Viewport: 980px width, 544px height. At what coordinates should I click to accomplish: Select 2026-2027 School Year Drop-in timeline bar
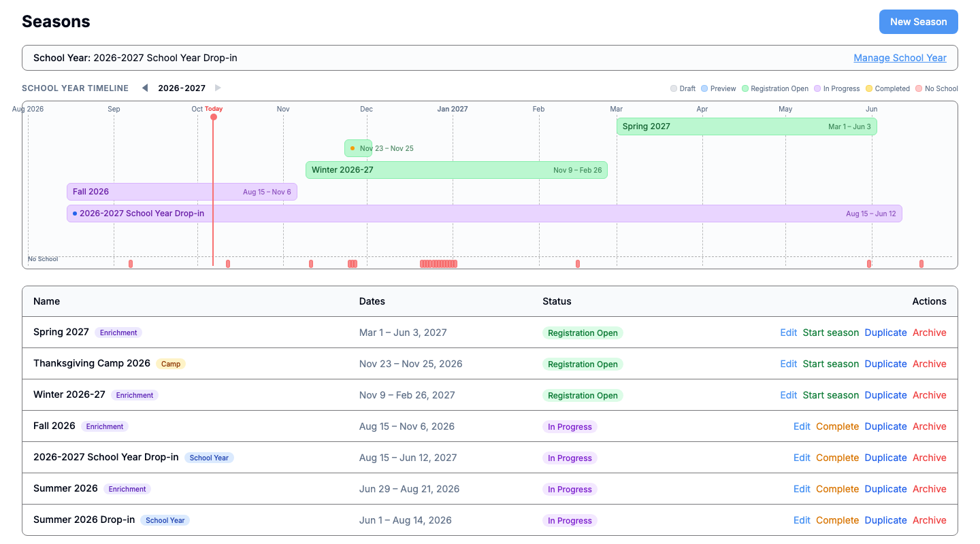point(484,214)
